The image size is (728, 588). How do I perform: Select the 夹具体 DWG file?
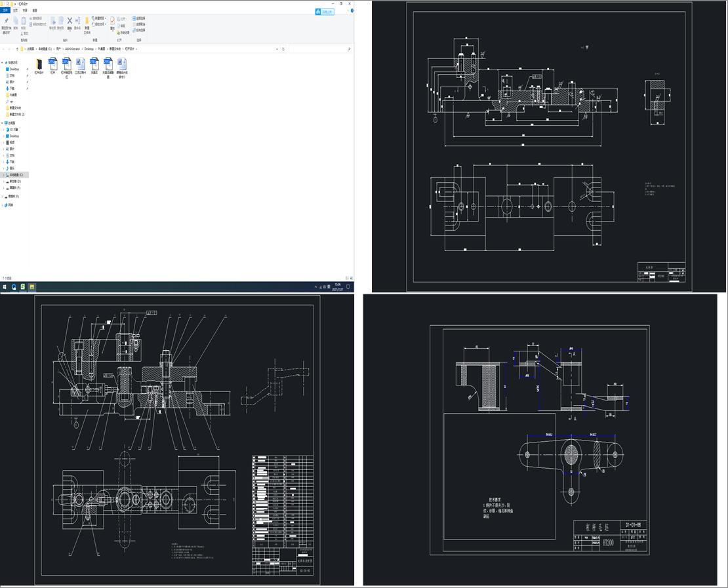click(x=94, y=66)
